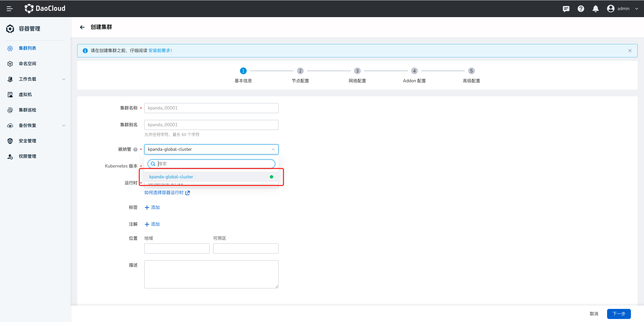Open the messages chat icon
This screenshot has width=644, height=322.
click(566, 9)
